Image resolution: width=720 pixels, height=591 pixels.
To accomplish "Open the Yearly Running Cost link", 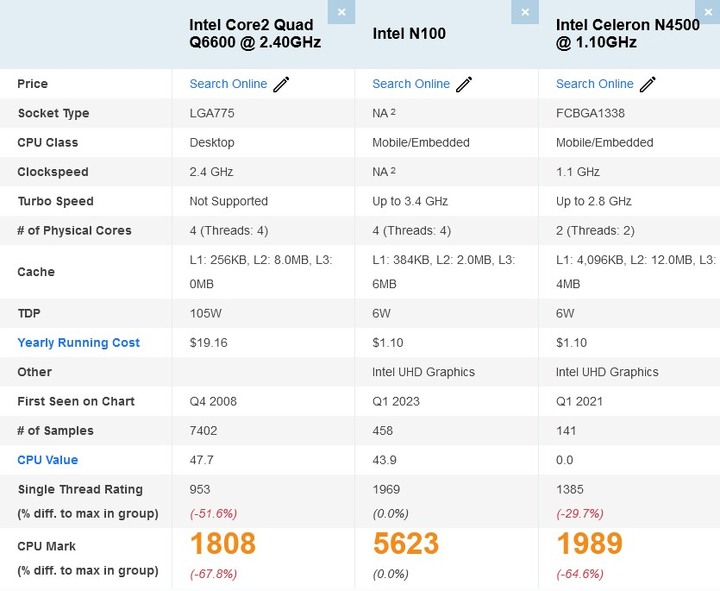I will 79,343.
